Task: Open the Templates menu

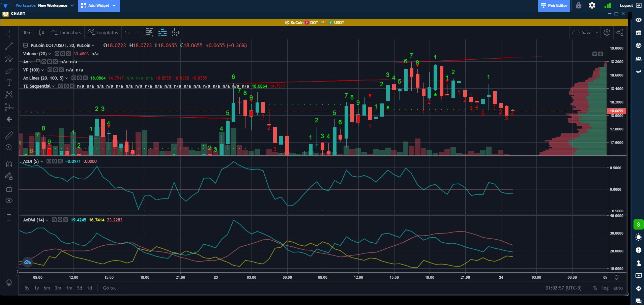Action: (x=103, y=32)
